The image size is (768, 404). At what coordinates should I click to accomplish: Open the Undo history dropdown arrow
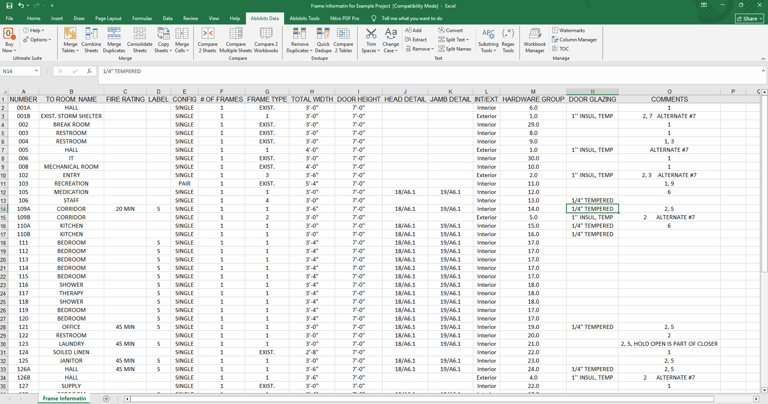coord(27,5)
